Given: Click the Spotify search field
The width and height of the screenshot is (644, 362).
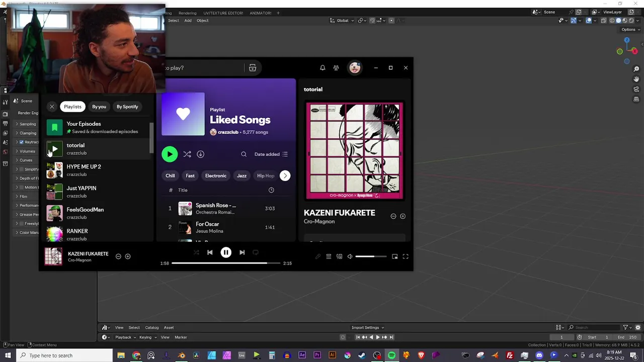Looking at the screenshot, I should coord(204,68).
